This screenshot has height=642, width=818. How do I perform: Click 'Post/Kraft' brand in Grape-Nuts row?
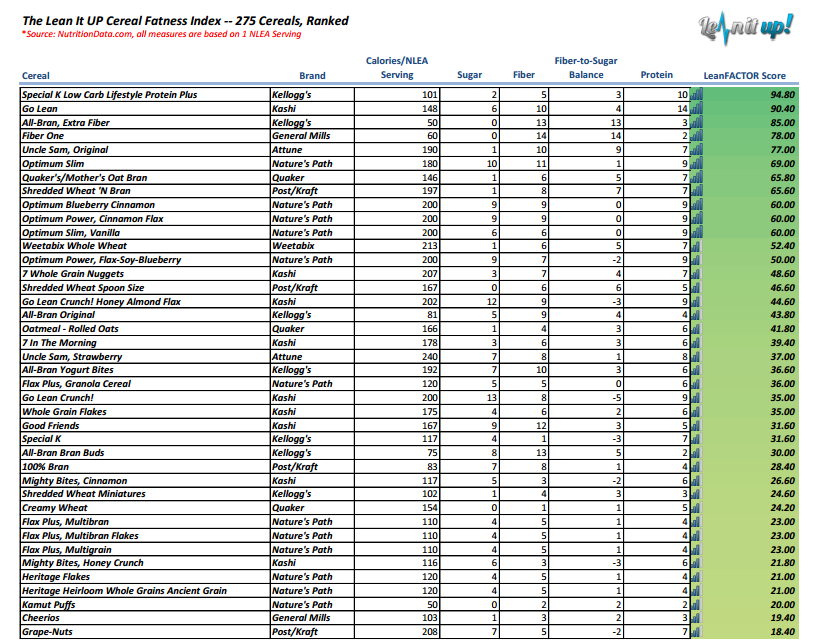[312, 632]
